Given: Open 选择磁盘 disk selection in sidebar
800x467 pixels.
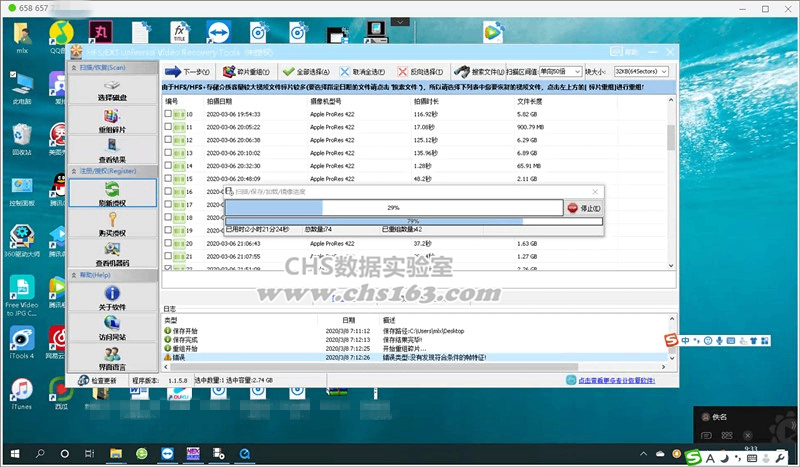Looking at the screenshot, I should 112,90.
